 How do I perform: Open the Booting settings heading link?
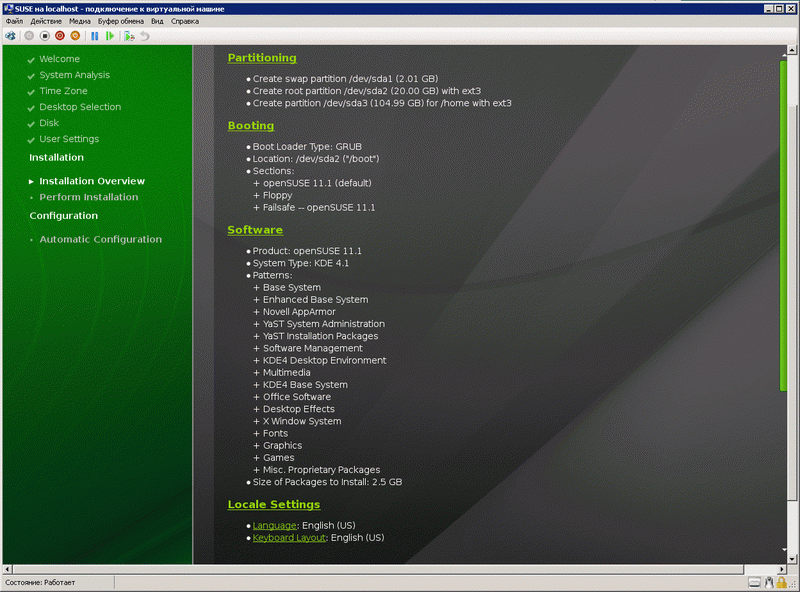pyautogui.click(x=251, y=126)
